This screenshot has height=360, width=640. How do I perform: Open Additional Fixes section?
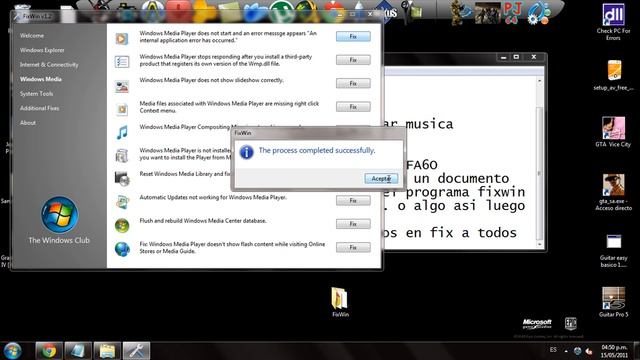point(39,108)
